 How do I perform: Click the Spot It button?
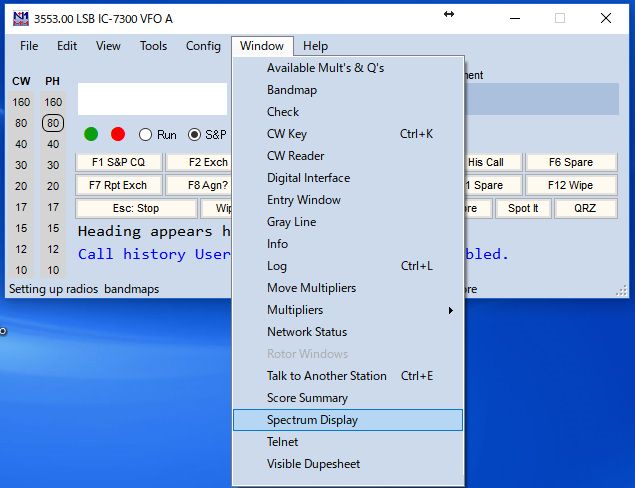pyautogui.click(x=523, y=208)
